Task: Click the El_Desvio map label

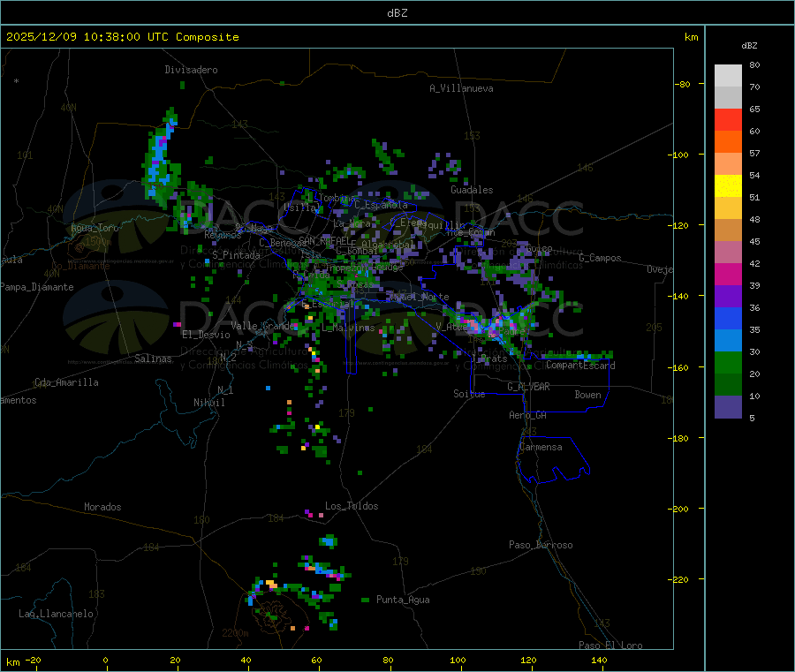Action: pyautogui.click(x=206, y=335)
